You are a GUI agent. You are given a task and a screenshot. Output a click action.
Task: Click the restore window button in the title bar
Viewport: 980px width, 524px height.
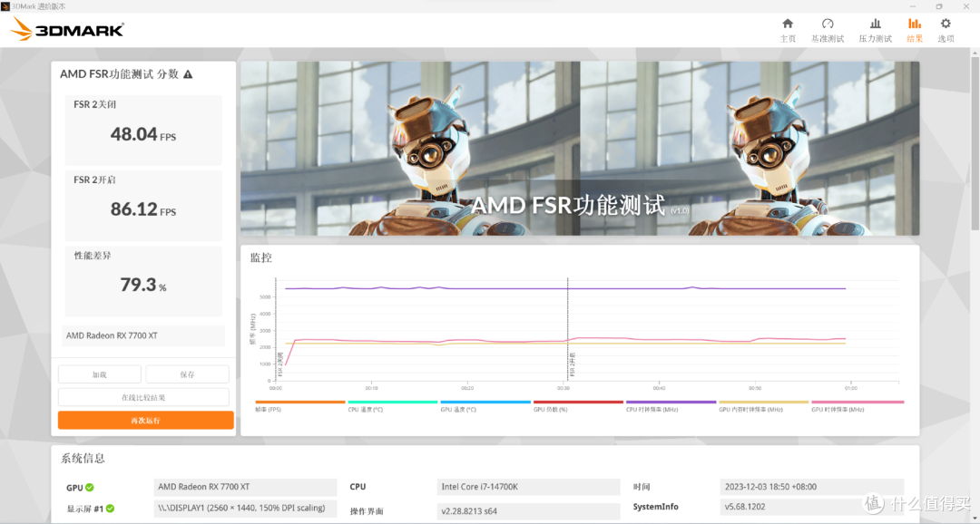[x=939, y=6]
